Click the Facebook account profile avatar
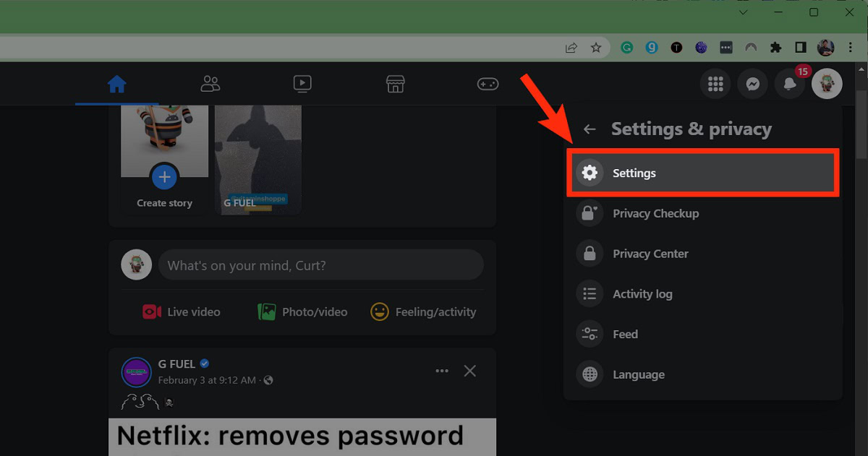This screenshot has height=456, width=868. 827,85
